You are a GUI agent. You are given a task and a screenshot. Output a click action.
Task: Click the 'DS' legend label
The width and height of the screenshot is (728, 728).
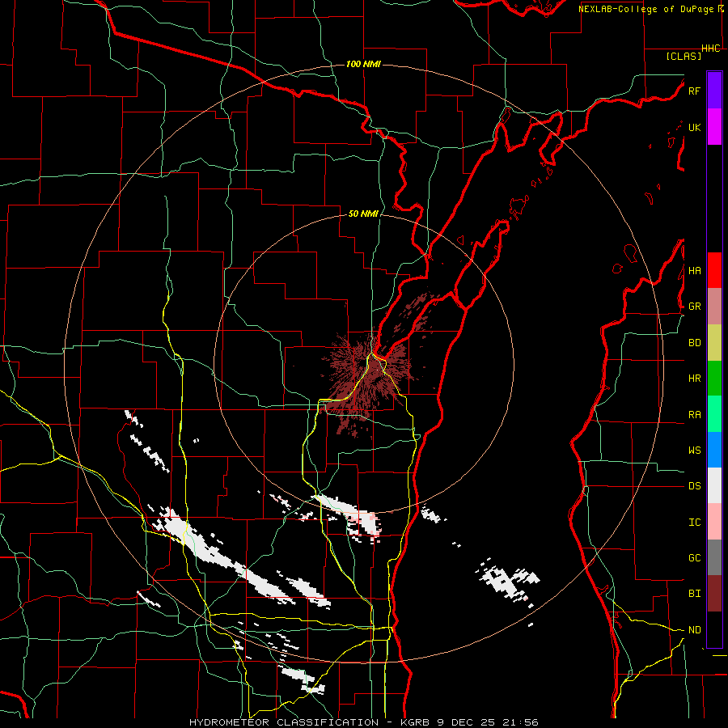coord(694,485)
